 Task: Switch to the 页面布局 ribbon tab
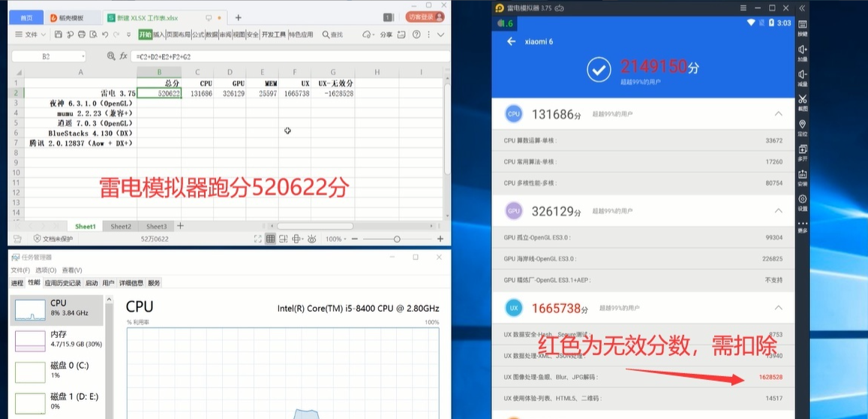pos(179,35)
